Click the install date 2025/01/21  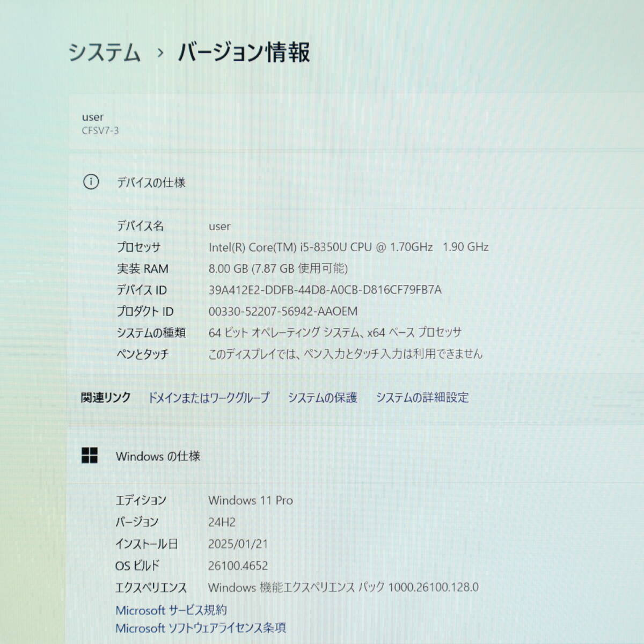238,544
